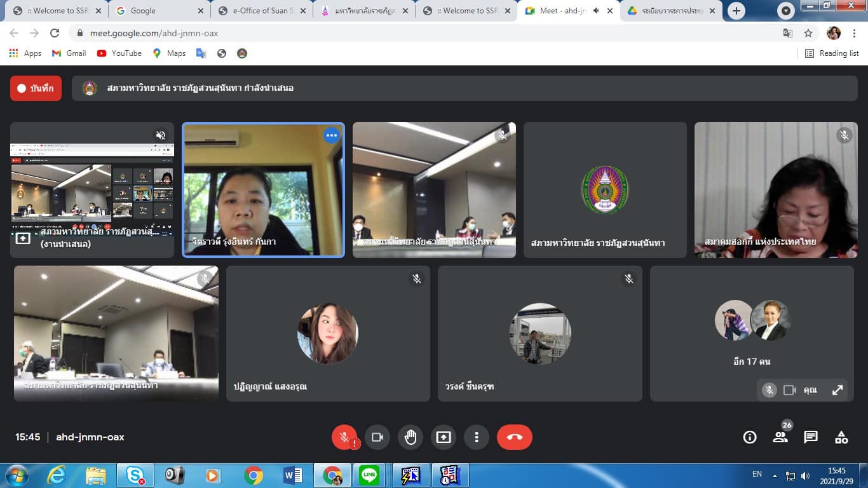The image size is (868, 488).
Task: Click the Present now screen share icon
Action: tap(444, 437)
